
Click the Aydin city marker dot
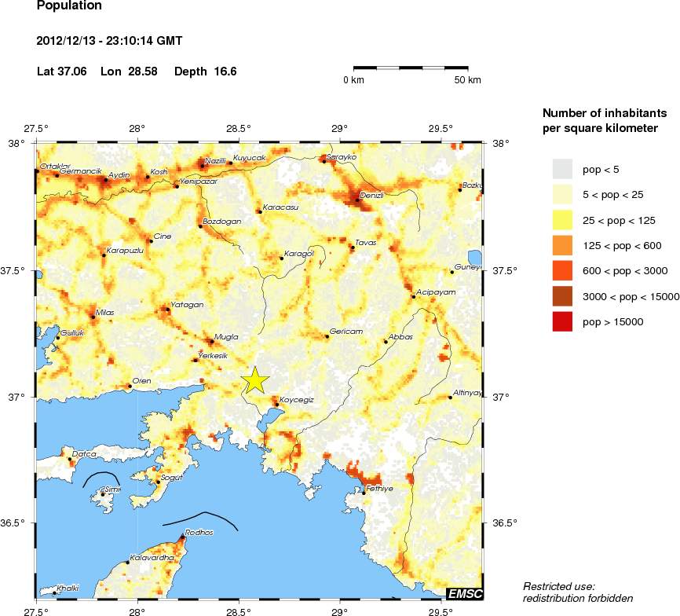point(106,180)
